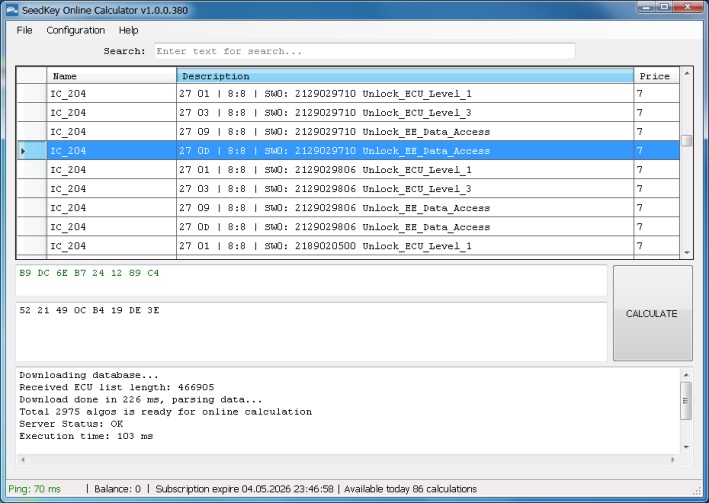The height and width of the screenshot is (503, 709).
Task: Click the key field 52 21 49 0C
Action: click(311, 332)
